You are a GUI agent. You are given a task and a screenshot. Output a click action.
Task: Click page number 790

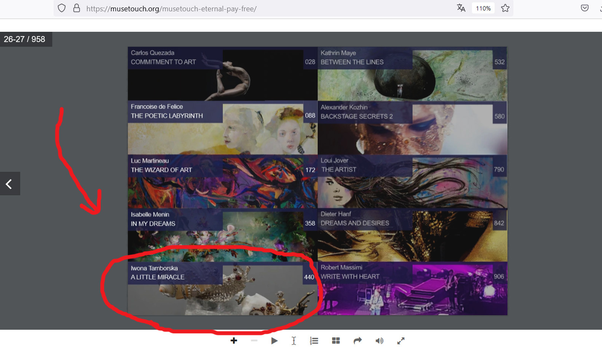[x=499, y=170]
